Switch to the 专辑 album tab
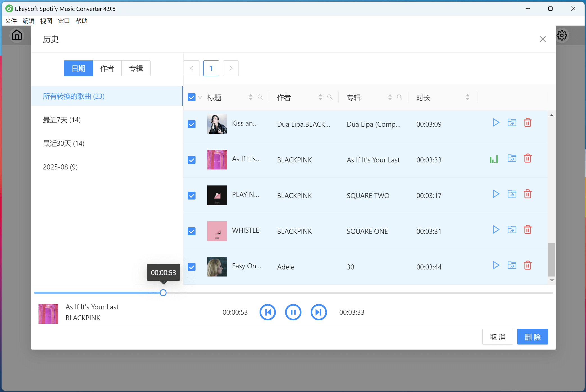The image size is (586, 392). (x=136, y=68)
